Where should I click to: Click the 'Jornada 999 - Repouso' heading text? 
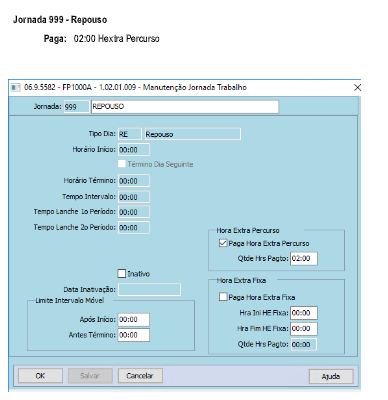pyautogui.click(x=60, y=20)
